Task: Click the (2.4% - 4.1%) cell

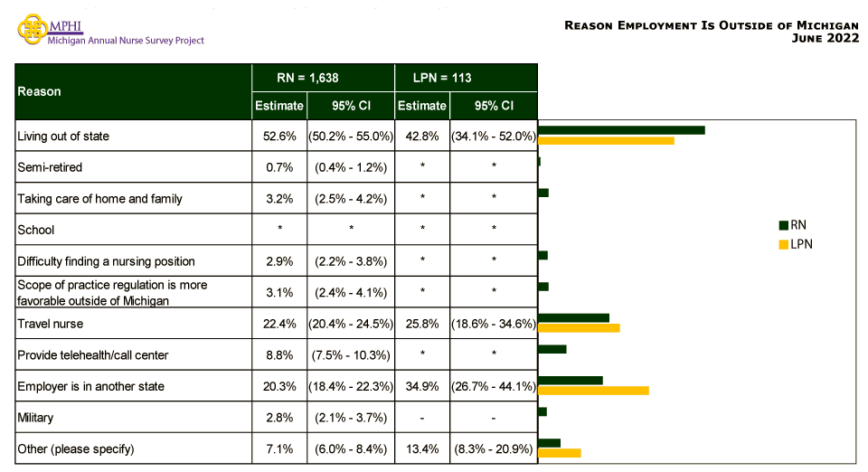Action: click(351, 293)
